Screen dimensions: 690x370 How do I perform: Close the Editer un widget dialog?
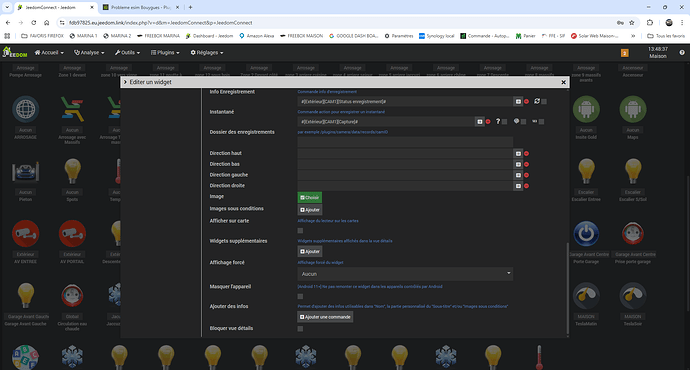click(x=563, y=82)
